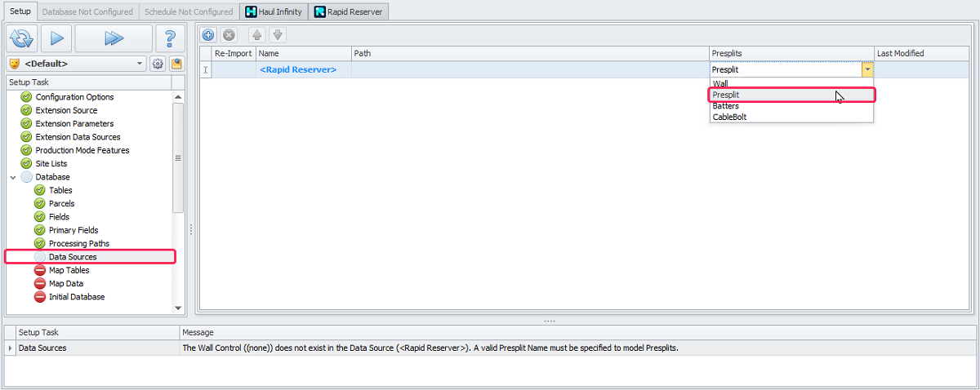Click the status circle next to Data Sources
Image resolution: width=980 pixels, height=390 pixels.
pos(39,257)
